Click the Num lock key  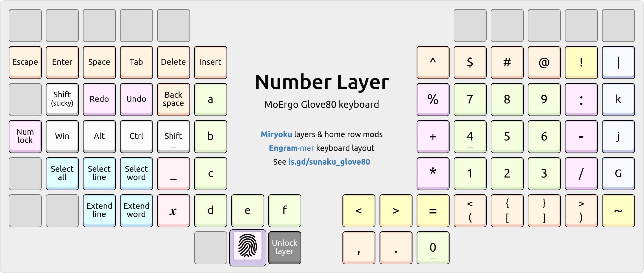(x=25, y=137)
